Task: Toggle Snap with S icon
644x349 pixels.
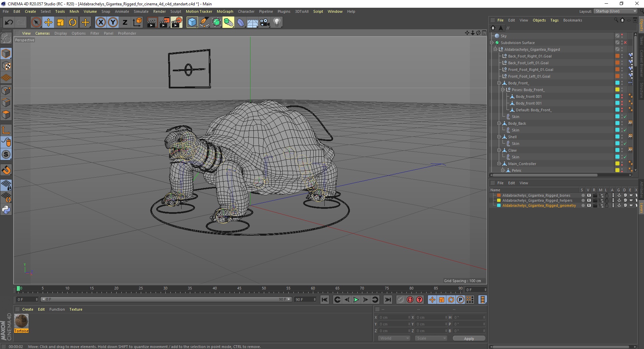Action: point(6,154)
